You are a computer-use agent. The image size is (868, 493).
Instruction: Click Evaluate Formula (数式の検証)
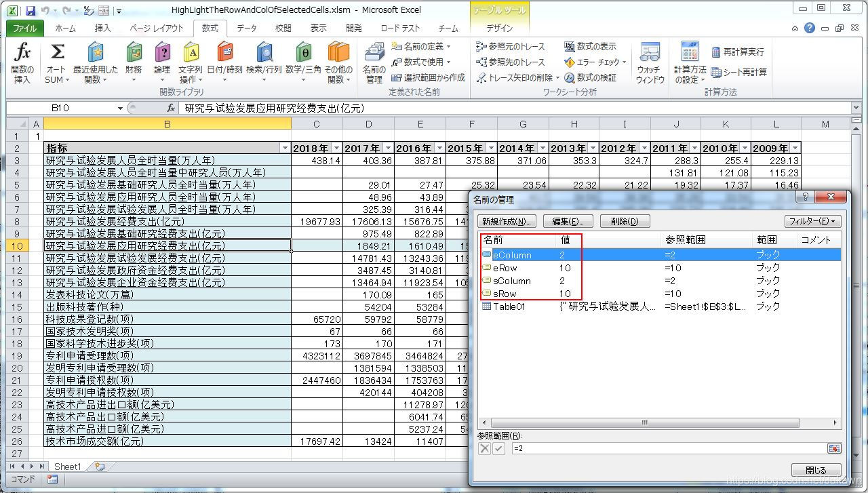[x=591, y=77]
